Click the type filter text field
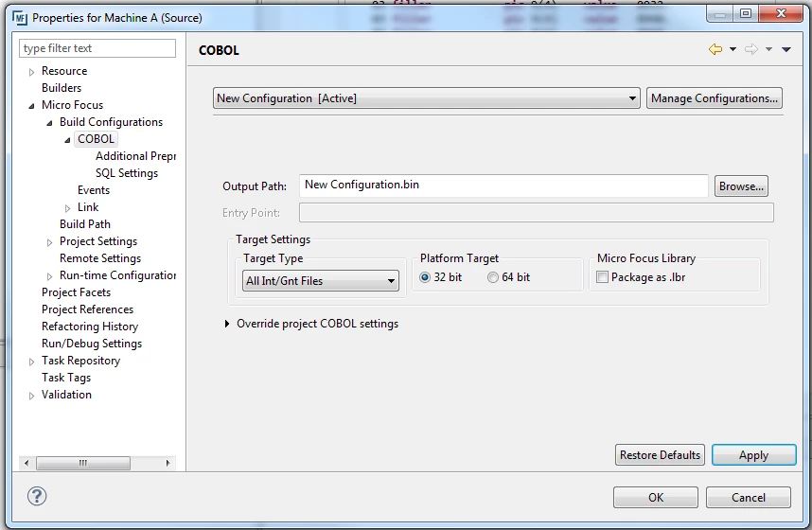 97,48
